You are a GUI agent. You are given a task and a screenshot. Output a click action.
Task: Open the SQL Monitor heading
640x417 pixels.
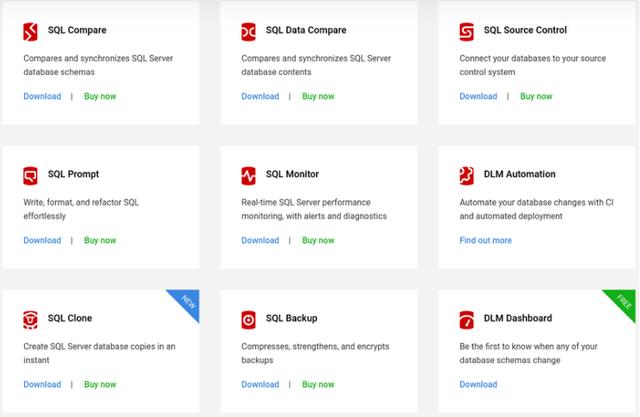[x=292, y=175]
